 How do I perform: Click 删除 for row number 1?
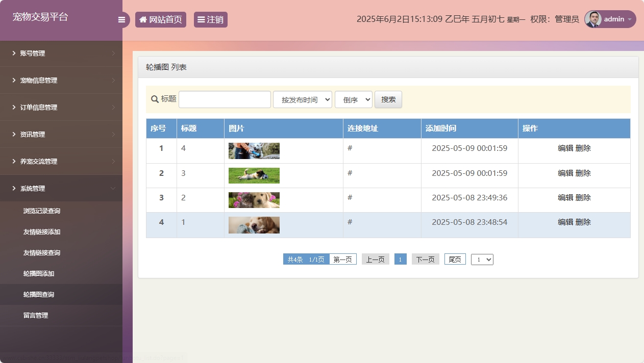(x=583, y=148)
